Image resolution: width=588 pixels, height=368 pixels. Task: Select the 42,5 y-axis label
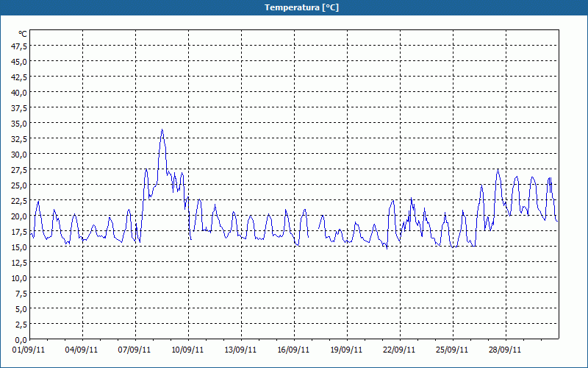pos(19,77)
